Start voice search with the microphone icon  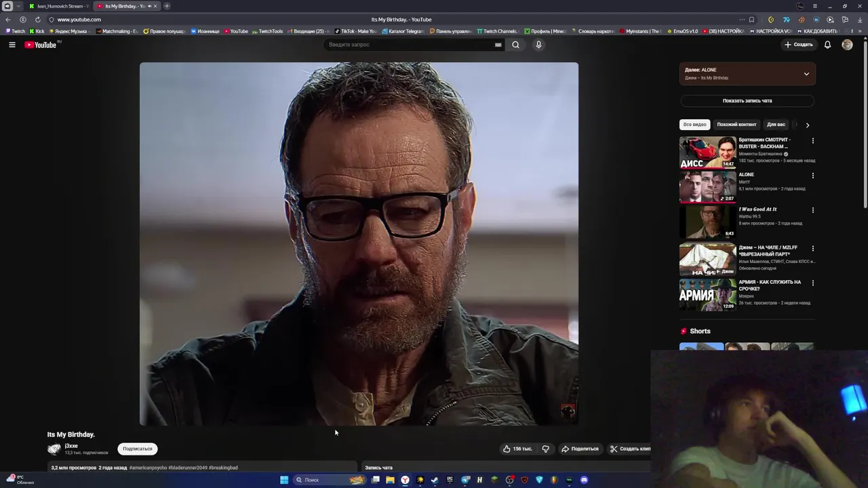click(538, 45)
